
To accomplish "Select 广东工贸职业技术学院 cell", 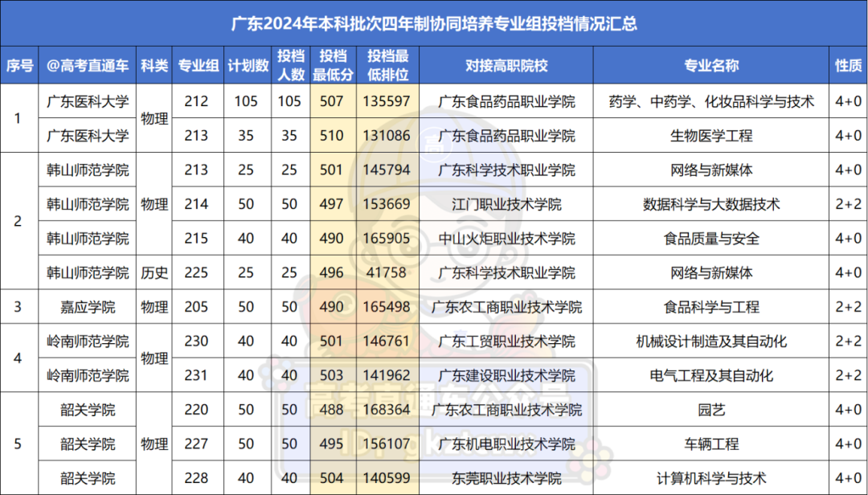I will 506,341.
